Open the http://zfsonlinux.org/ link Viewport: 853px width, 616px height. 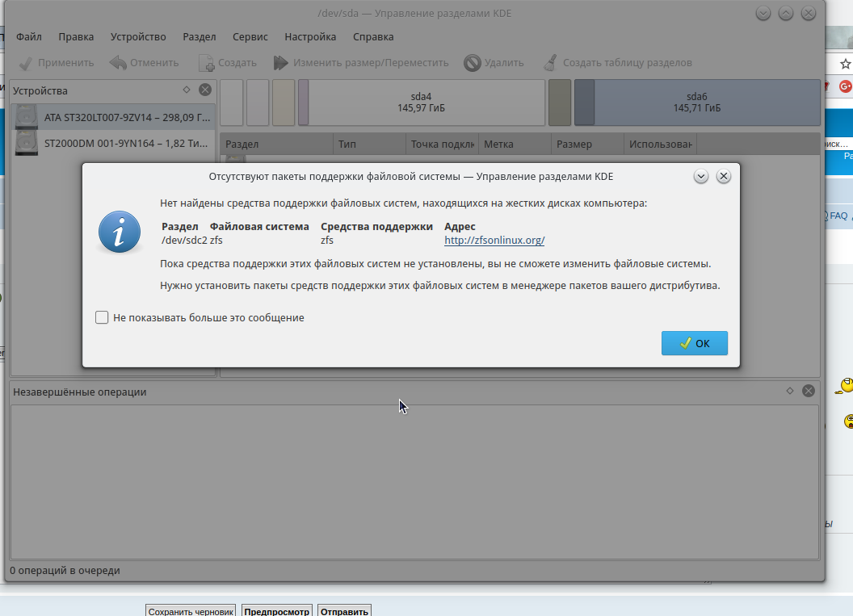point(494,241)
